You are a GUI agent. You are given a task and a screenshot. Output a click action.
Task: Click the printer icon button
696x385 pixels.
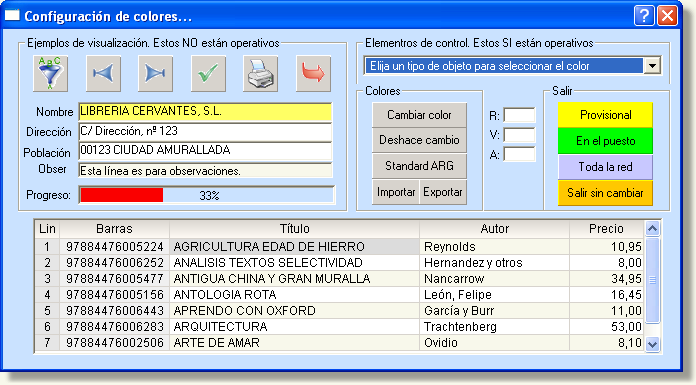[261, 73]
